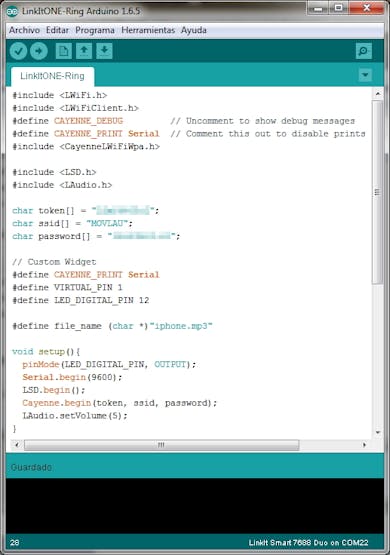Open a sketch with the up-arrow icon

84,51
